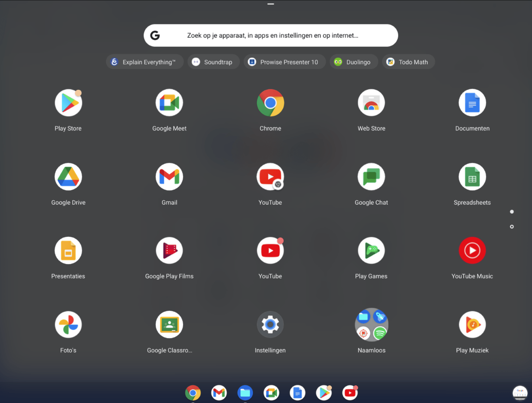
Task: Switch to the second launcher page dot
Action: pyautogui.click(x=512, y=227)
